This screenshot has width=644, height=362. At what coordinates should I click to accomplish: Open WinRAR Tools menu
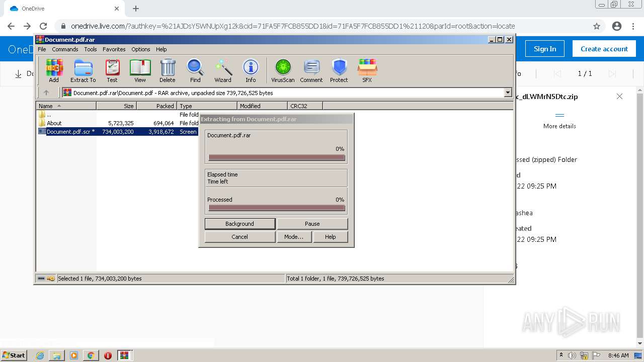[91, 49]
